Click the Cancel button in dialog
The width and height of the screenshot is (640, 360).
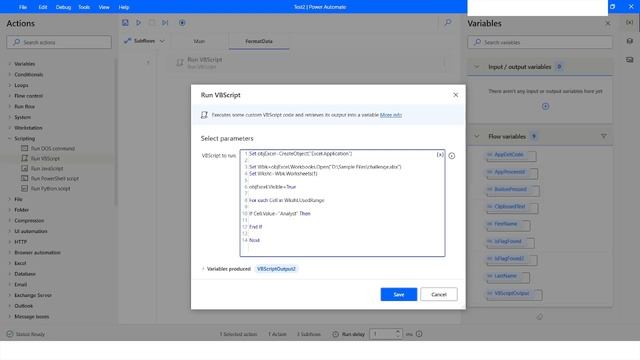tap(439, 294)
